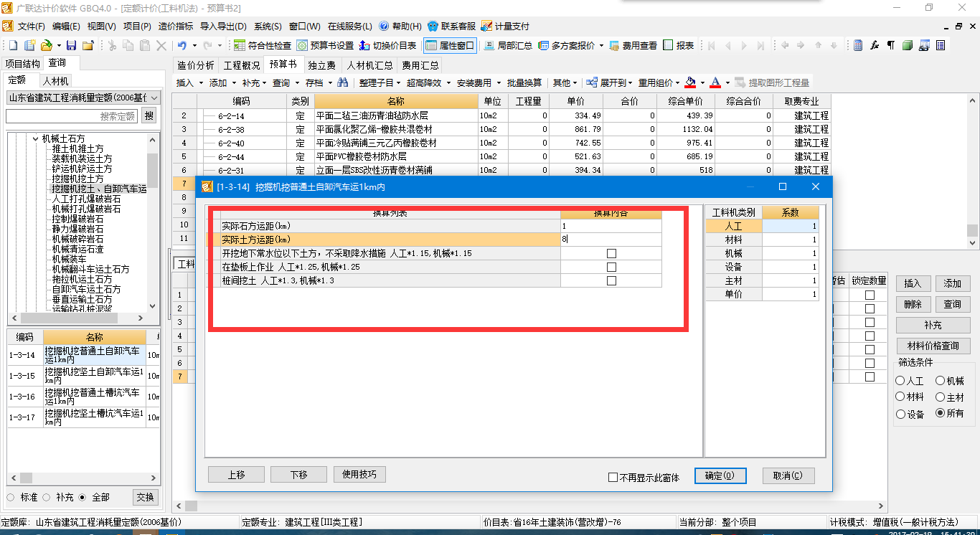Open 预算书设置 settings

tap(325, 45)
